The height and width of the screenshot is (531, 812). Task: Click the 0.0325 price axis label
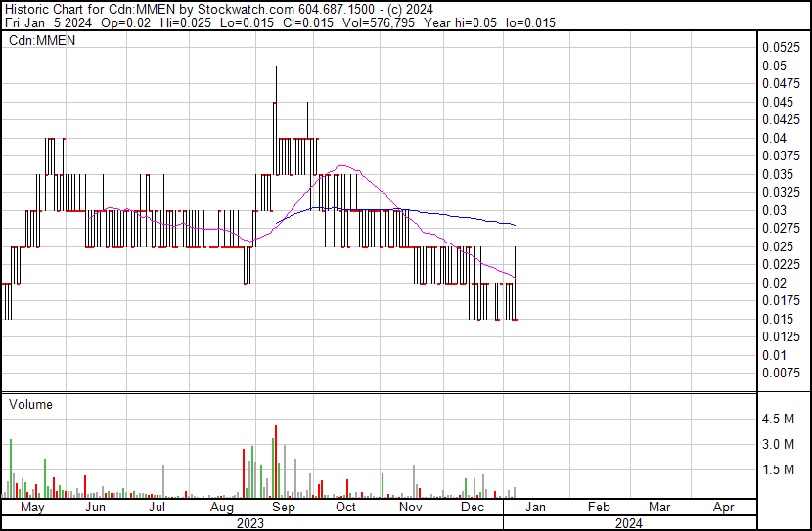(781, 192)
